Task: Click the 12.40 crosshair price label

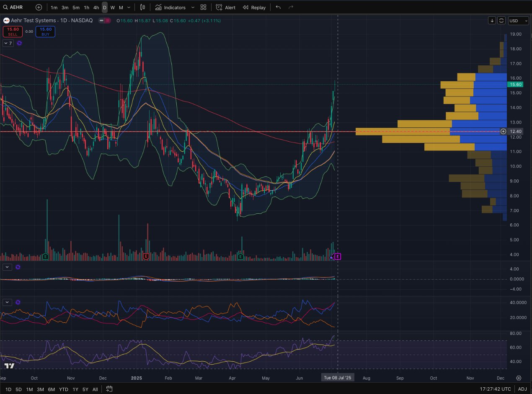Action: pos(517,132)
